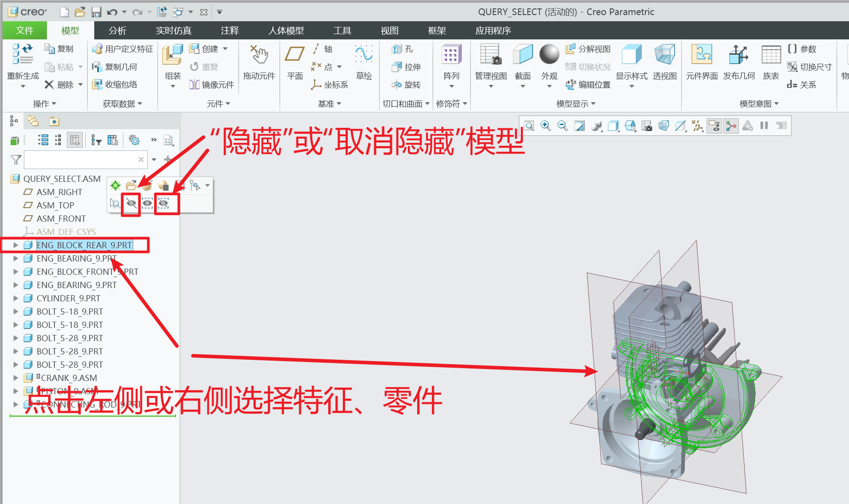849x504 pixels.
Task: Toggle tree columns display icon
Action: coord(75,141)
